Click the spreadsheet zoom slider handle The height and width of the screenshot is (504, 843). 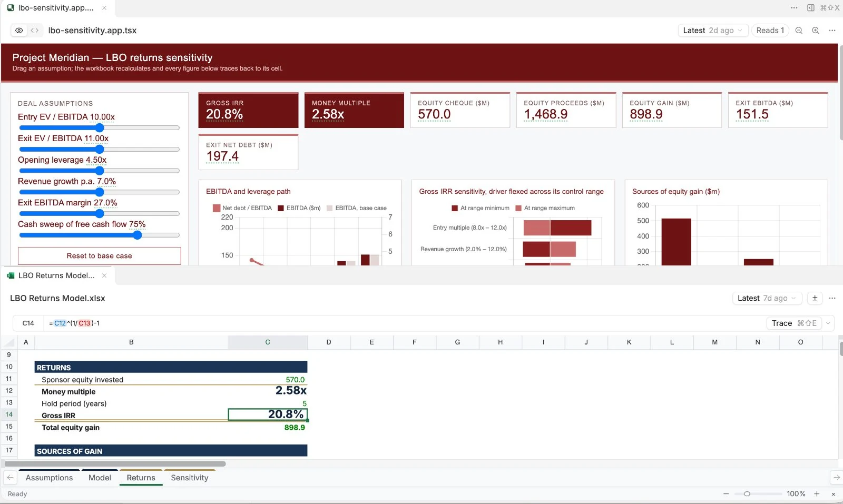click(x=747, y=494)
